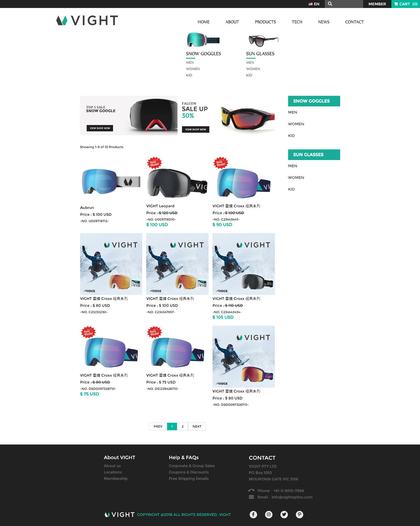Click the search magnifier icon
Viewport: 420px width, 526px height.
click(330, 4)
